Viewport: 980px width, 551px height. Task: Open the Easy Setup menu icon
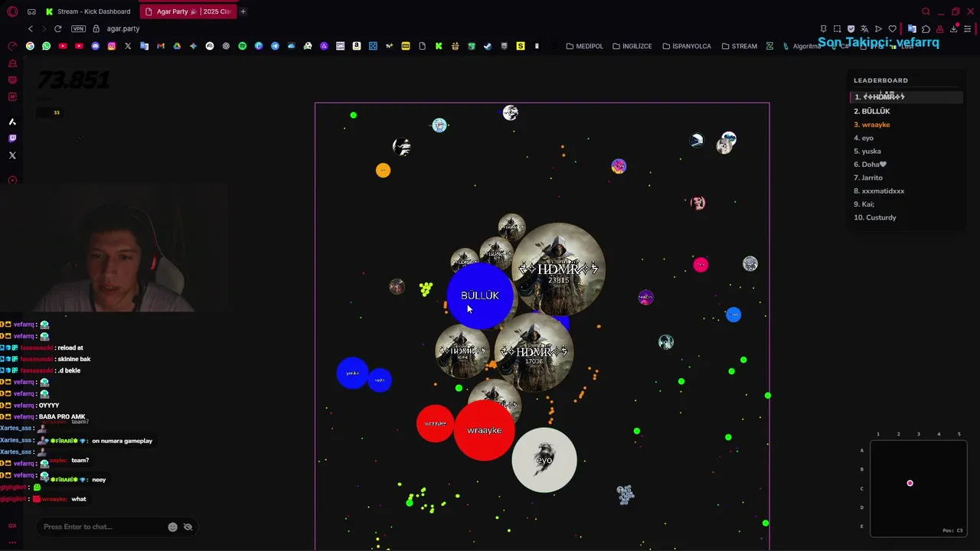[968, 28]
